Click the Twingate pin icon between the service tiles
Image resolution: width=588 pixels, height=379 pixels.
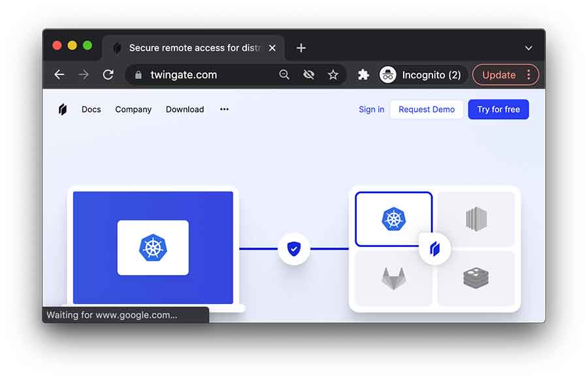[x=434, y=248]
